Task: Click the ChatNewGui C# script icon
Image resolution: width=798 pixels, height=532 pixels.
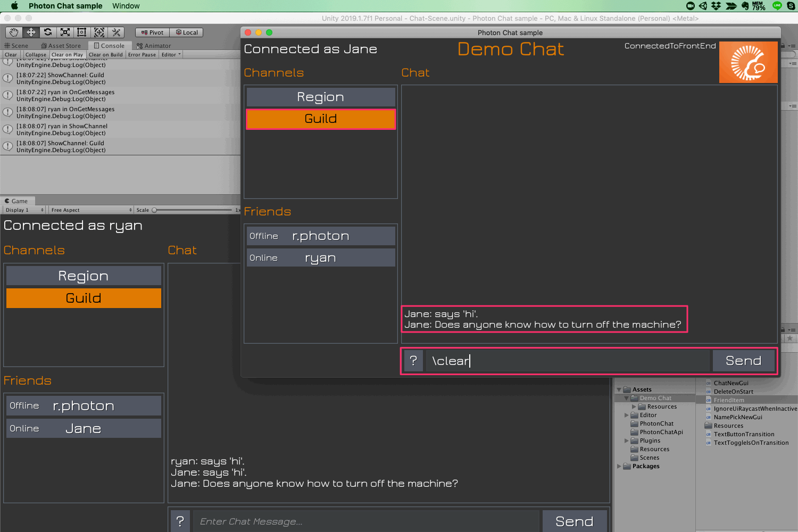Action: (x=708, y=383)
